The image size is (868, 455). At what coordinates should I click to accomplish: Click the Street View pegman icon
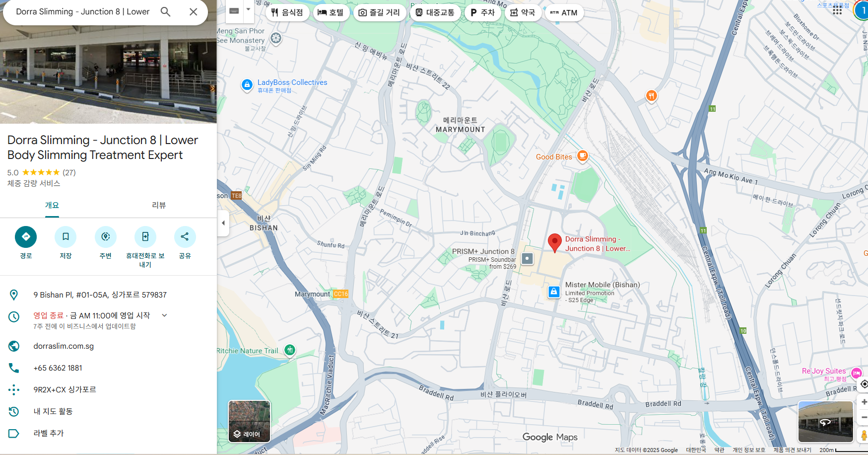(864, 435)
